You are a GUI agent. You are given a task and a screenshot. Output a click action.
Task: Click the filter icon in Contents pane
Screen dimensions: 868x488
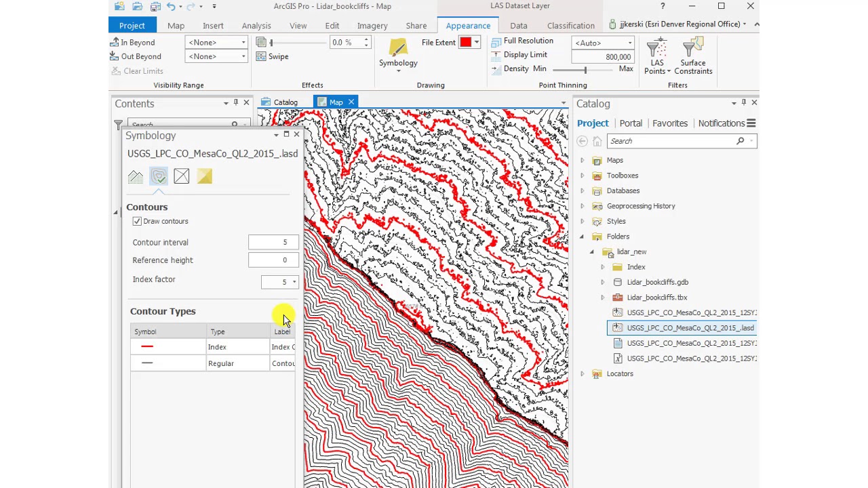[x=118, y=125]
